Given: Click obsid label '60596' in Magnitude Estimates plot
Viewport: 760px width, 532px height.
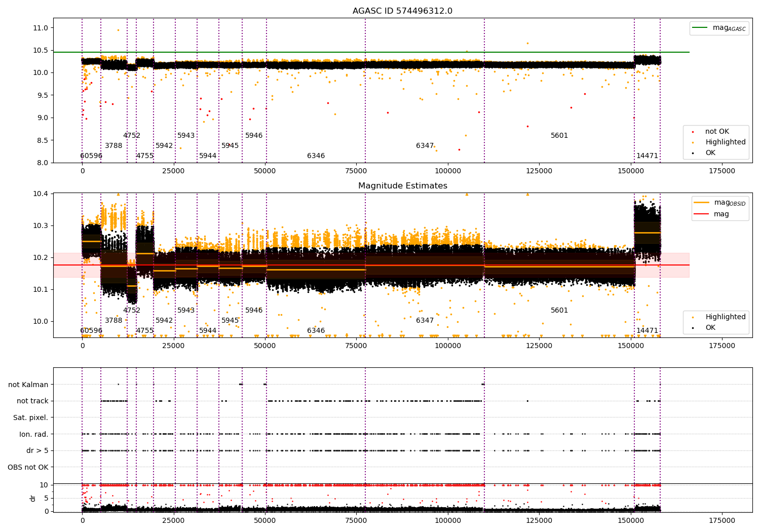Looking at the screenshot, I should 91,330.
